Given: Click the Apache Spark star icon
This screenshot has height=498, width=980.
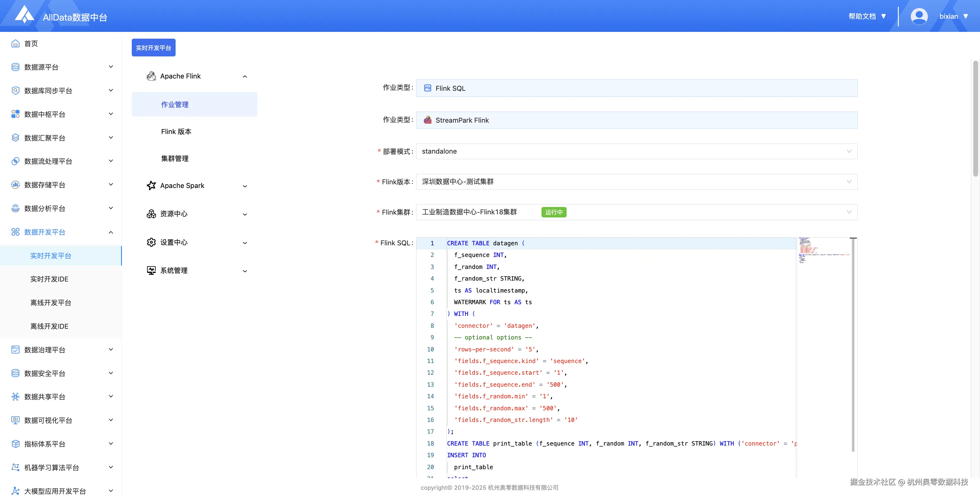Looking at the screenshot, I should (x=151, y=186).
